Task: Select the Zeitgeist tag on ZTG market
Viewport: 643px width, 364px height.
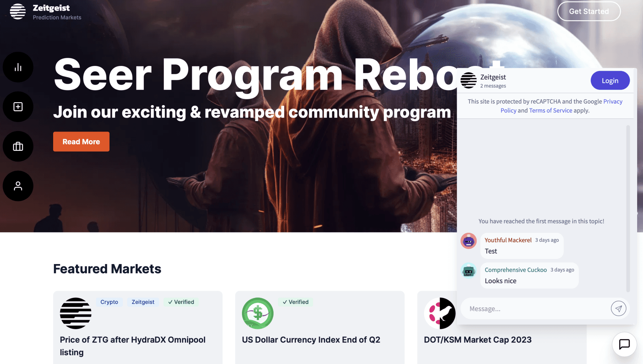Action: tap(143, 302)
